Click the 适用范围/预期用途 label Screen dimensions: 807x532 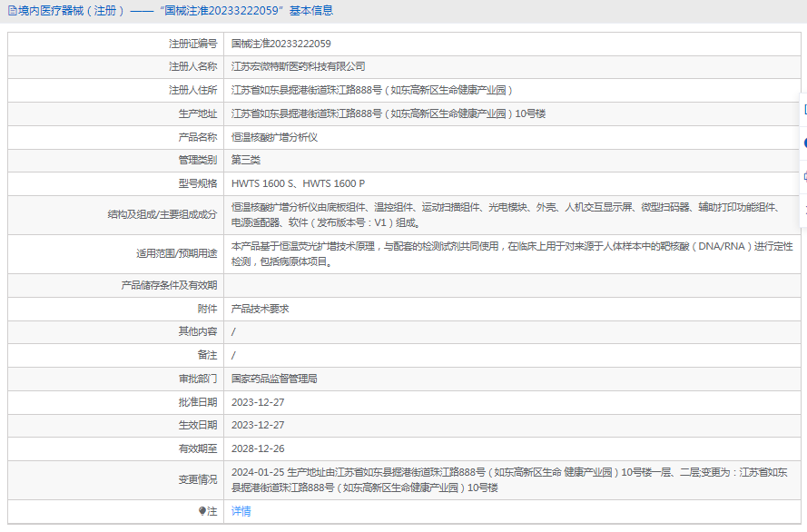[x=176, y=253]
